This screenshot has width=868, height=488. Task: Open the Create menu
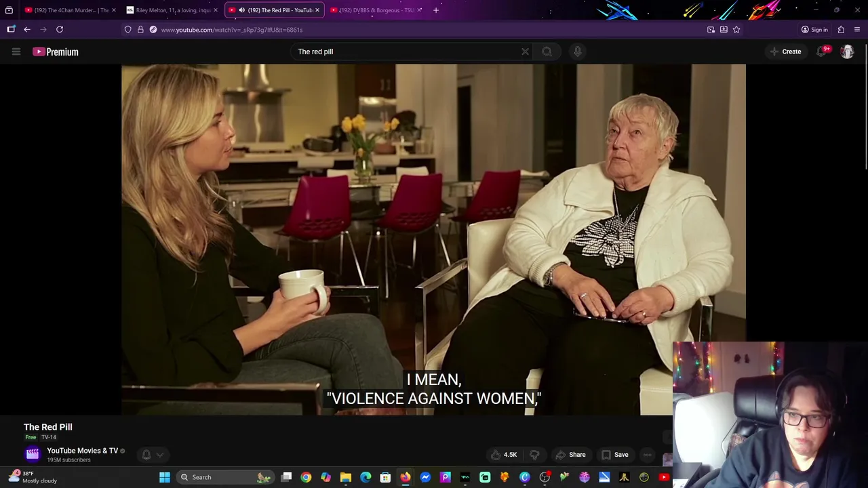click(785, 52)
